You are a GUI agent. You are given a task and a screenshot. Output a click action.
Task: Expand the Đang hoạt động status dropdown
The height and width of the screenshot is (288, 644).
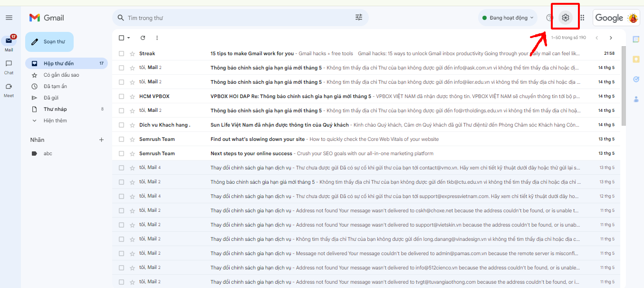pyautogui.click(x=507, y=18)
